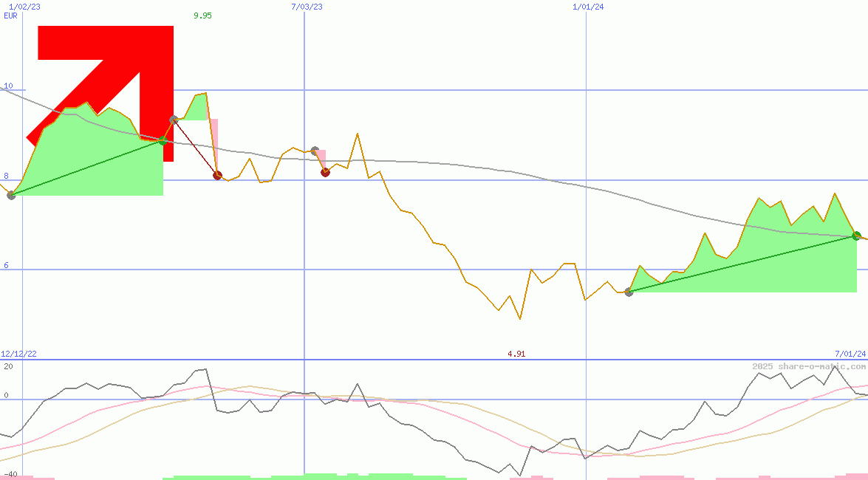Select red marker just right of 7/03/23 line
The width and height of the screenshot is (868, 480).
coord(325,172)
